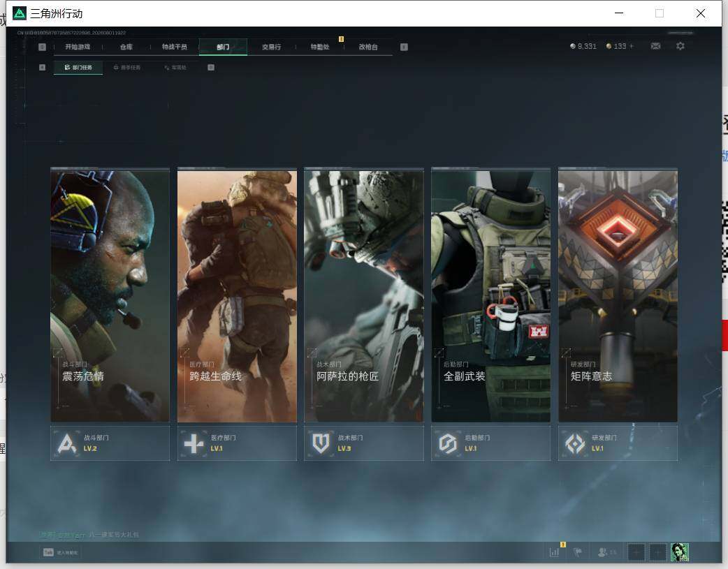Select the 部门 tab
Viewport: 728px width, 569px height.
point(223,47)
